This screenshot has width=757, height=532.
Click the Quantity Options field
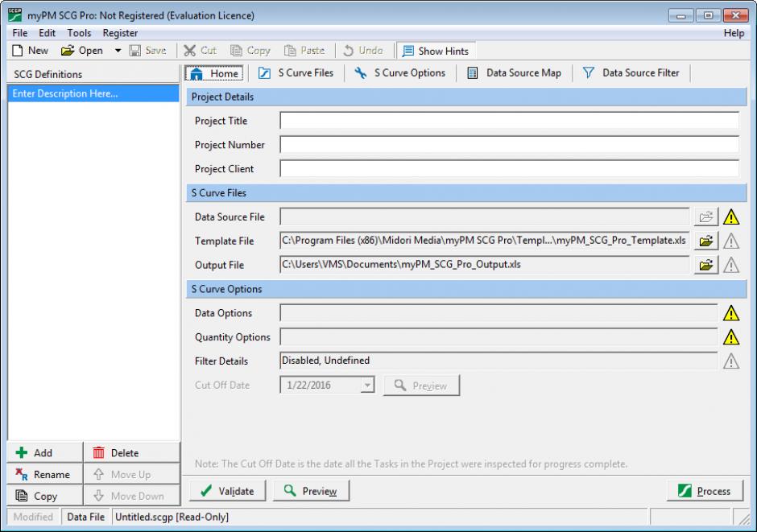[498, 337]
